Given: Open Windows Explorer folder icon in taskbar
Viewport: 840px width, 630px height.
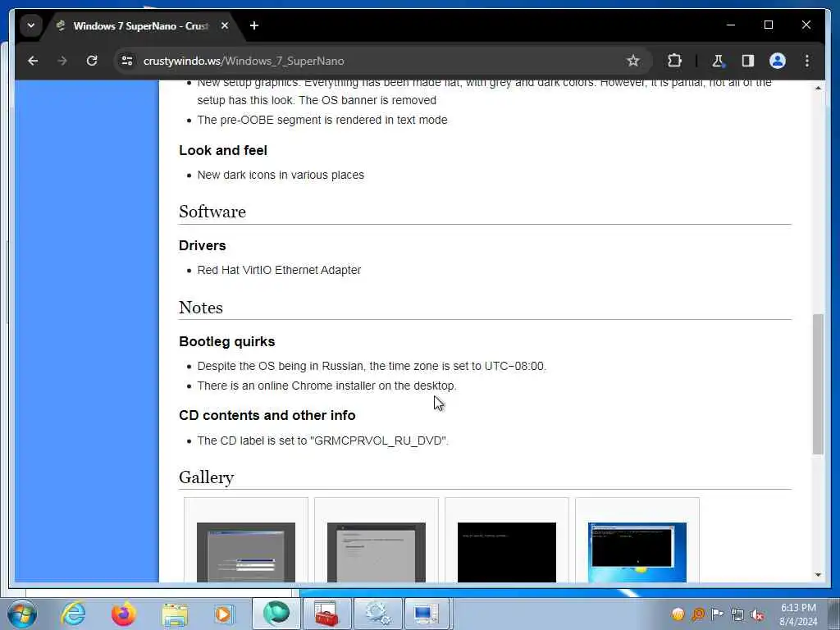Looking at the screenshot, I should point(175,614).
